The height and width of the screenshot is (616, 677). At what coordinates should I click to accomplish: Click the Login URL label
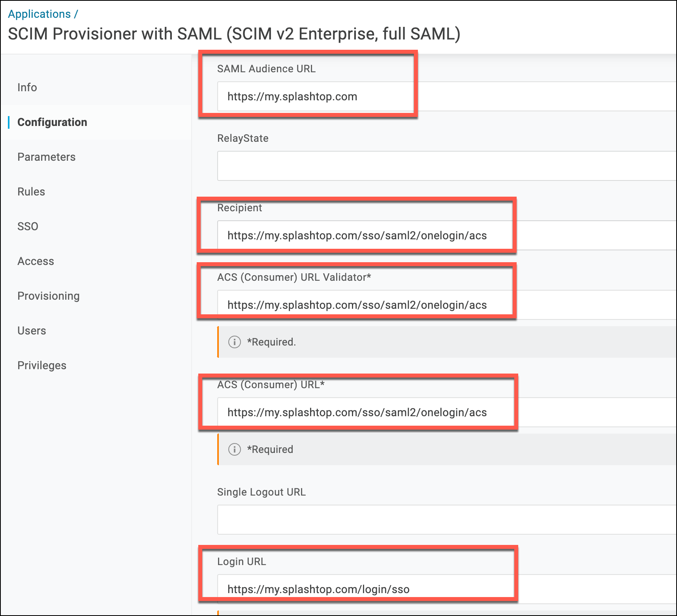242,562
